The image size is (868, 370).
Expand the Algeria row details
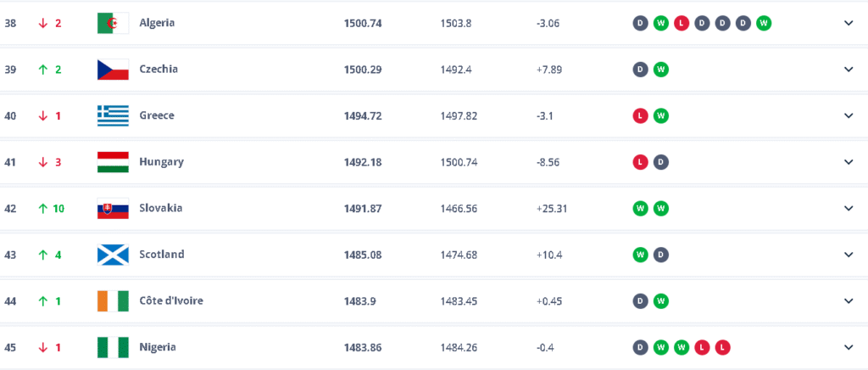(x=849, y=23)
